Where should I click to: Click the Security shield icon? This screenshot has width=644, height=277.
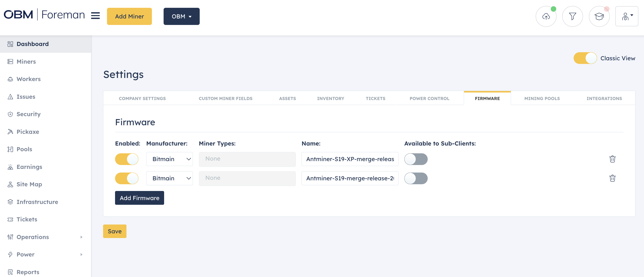pos(10,114)
